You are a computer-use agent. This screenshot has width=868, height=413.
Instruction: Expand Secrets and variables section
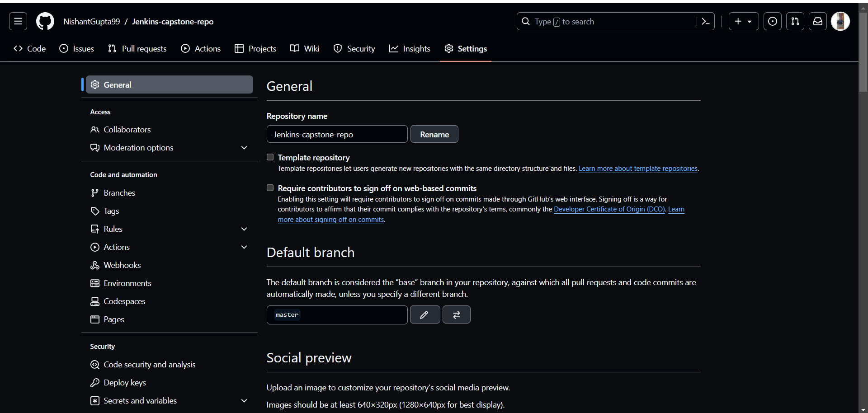coord(244,401)
